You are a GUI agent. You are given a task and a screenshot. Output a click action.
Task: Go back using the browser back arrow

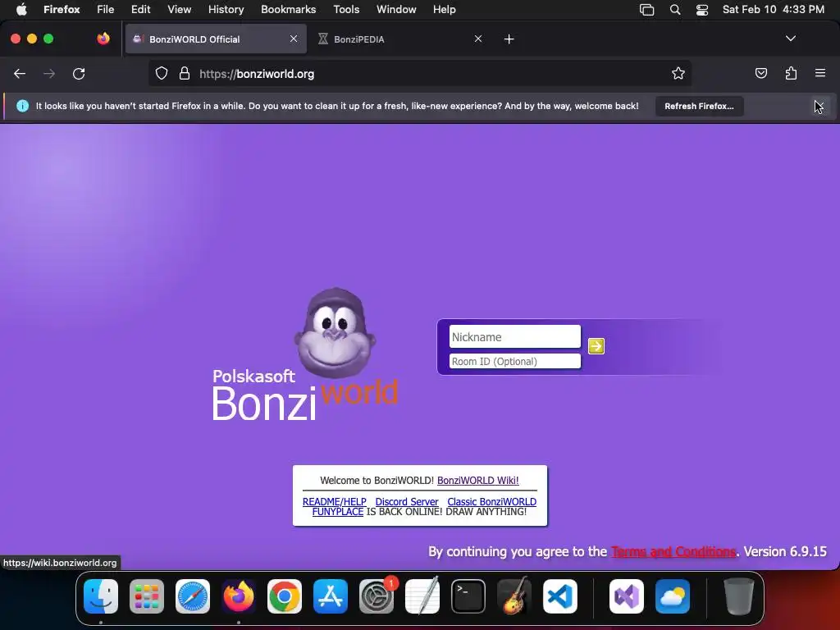[20, 74]
